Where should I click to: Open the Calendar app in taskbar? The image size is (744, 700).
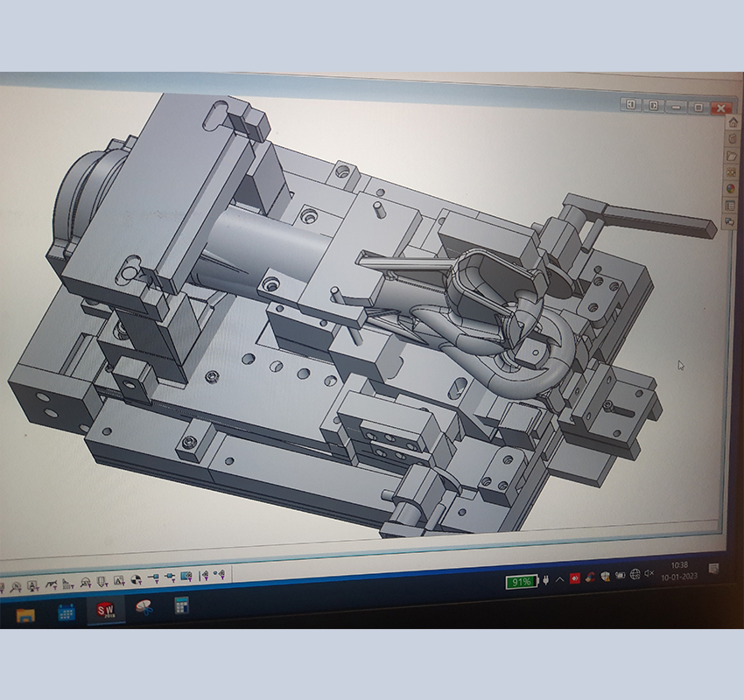[66, 612]
